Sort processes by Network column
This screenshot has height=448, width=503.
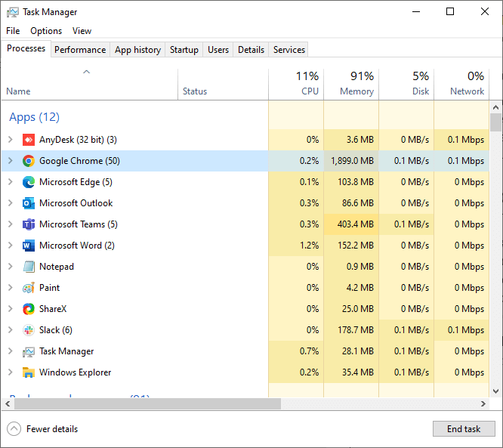[x=461, y=84]
